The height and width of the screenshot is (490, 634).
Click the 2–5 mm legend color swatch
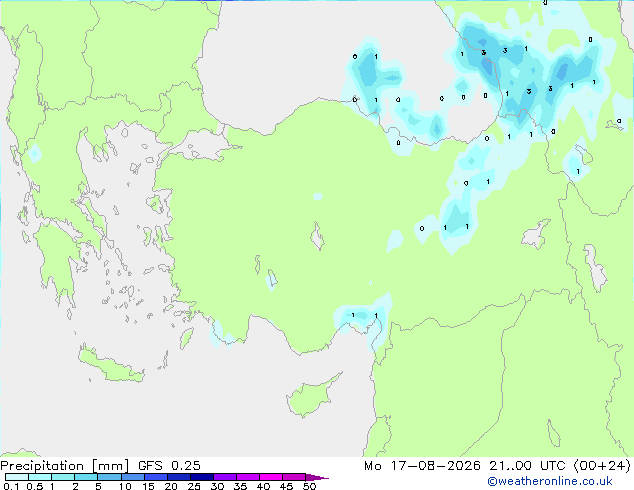(x=86, y=477)
